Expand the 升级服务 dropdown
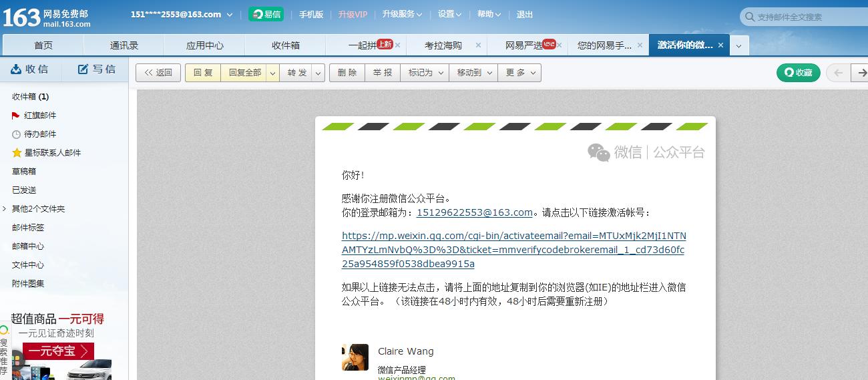 tap(403, 14)
